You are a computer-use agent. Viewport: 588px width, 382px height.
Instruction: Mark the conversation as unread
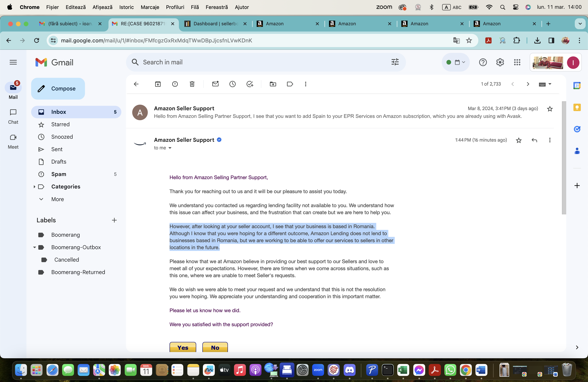tap(215, 84)
